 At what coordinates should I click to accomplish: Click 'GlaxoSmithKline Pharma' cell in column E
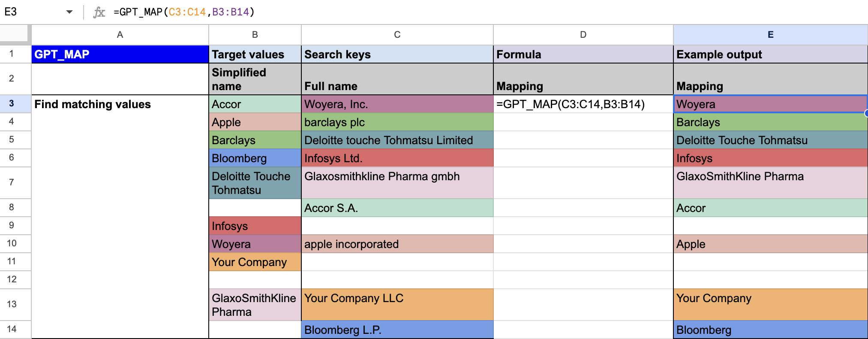tap(771, 183)
